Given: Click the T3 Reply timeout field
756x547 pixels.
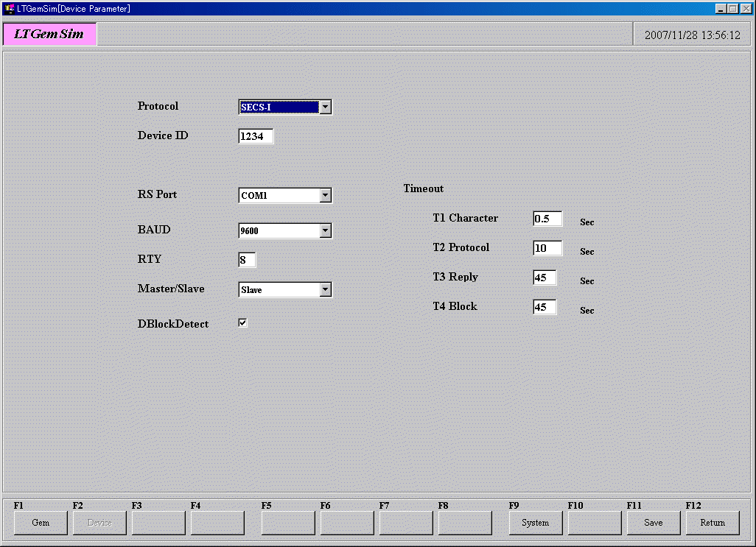Looking at the screenshot, I should (545, 278).
